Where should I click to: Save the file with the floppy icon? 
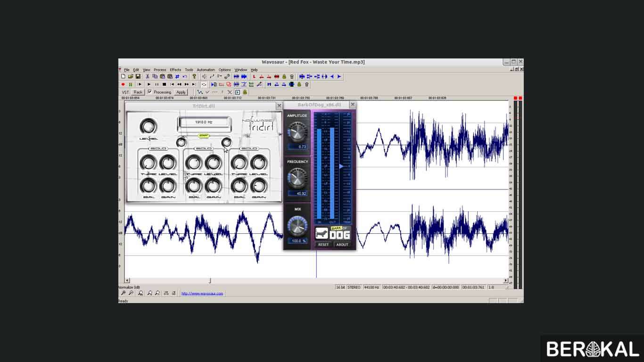coord(138,76)
